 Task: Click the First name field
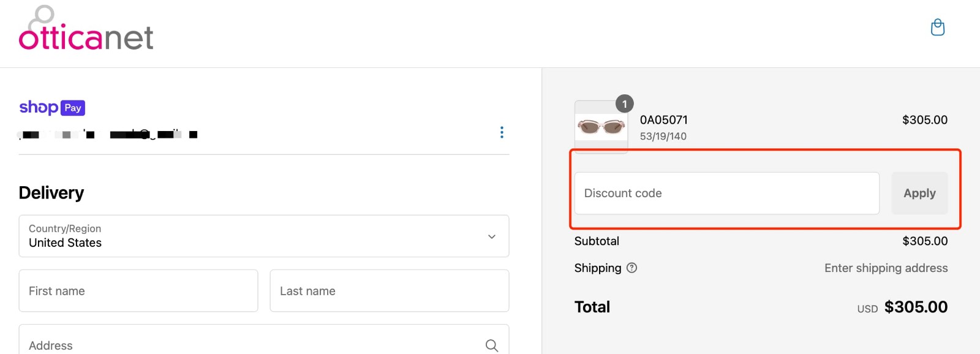[138, 290]
